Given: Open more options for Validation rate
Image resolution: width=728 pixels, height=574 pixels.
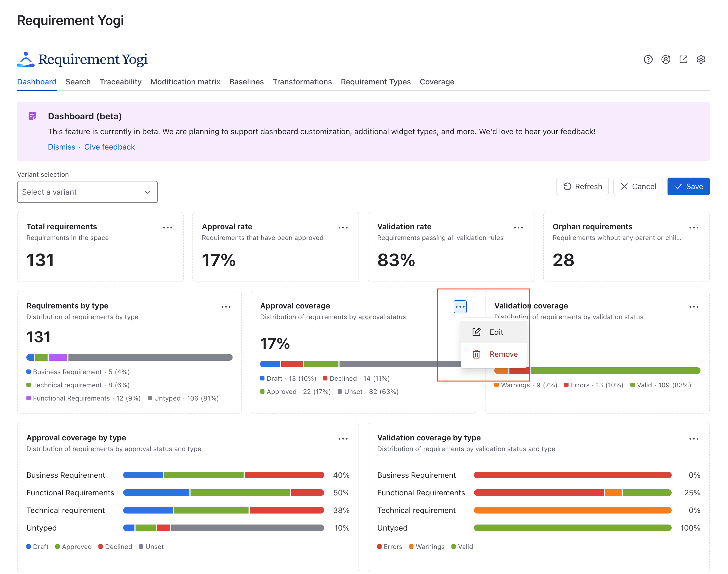Looking at the screenshot, I should (519, 228).
